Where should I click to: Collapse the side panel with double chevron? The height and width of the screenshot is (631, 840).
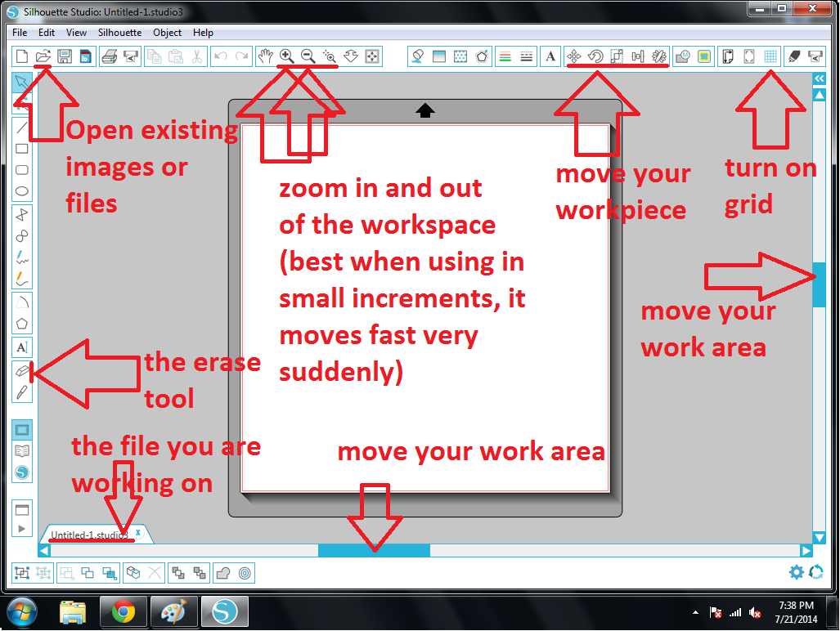pos(819,78)
